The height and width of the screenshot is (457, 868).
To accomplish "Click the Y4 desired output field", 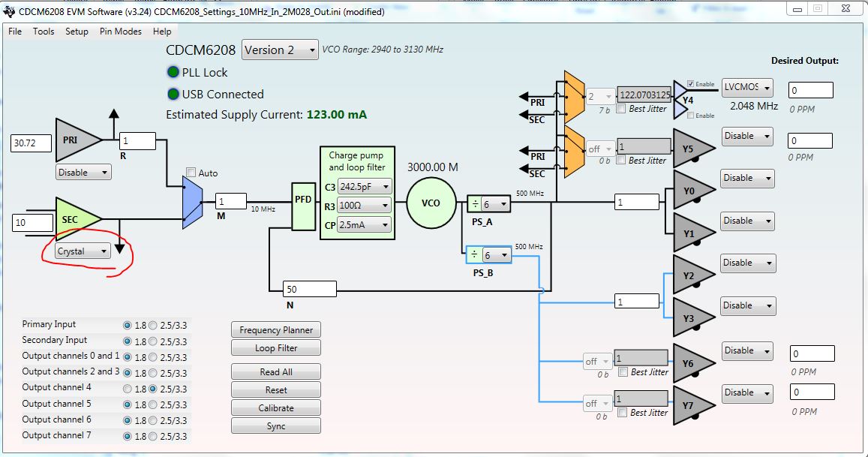I will pyautogui.click(x=811, y=90).
